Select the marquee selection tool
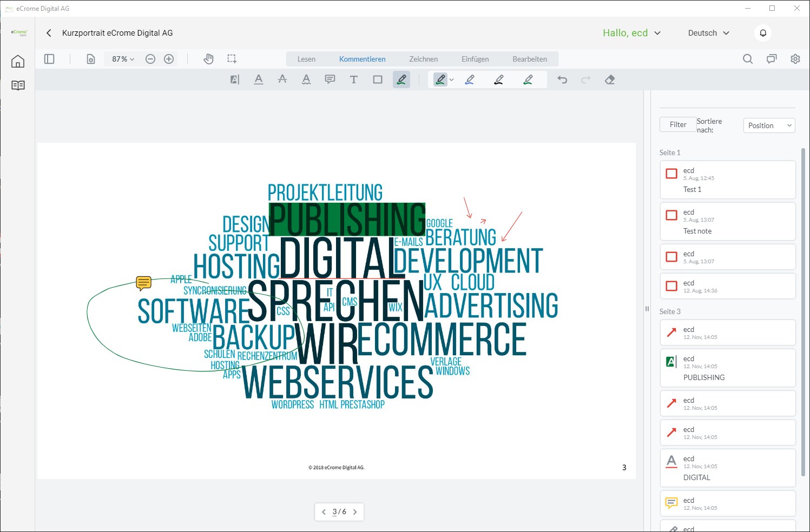810x532 pixels. [x=232, y=59]
